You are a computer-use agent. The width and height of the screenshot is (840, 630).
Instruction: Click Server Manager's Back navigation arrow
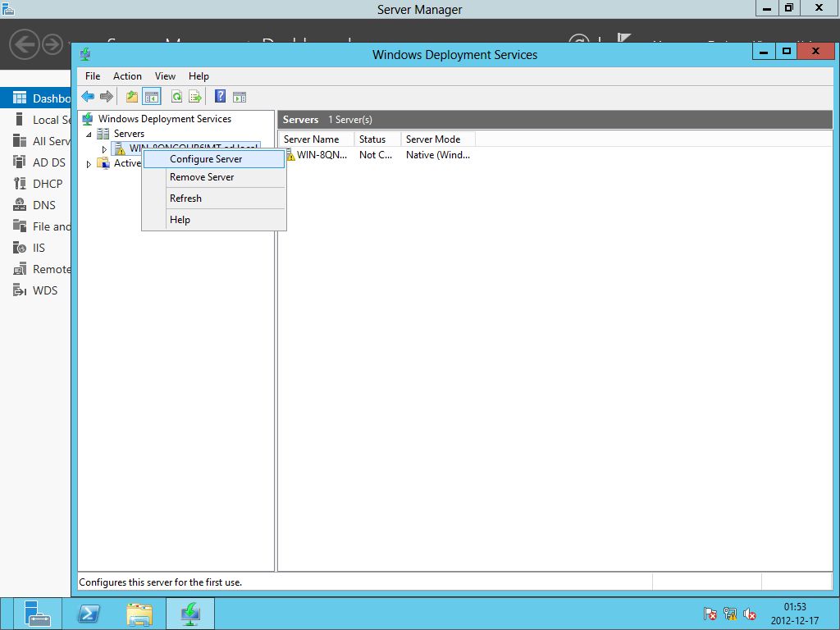pos(25,44)
